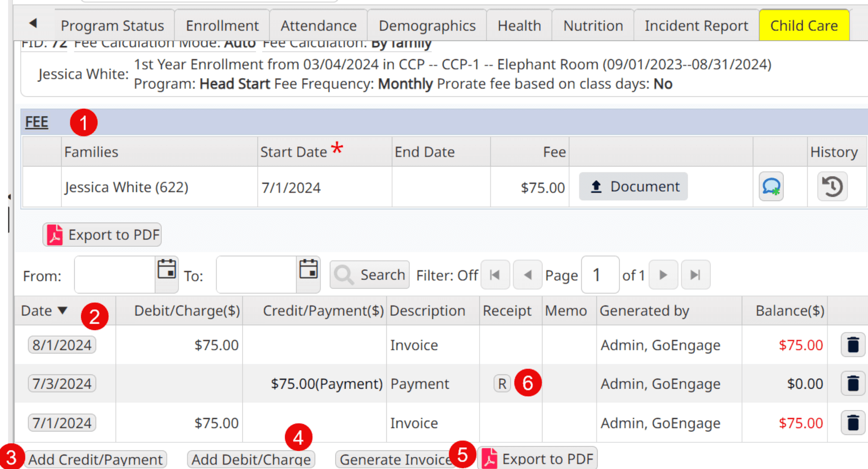Click the Document upload button

[633, 186]
